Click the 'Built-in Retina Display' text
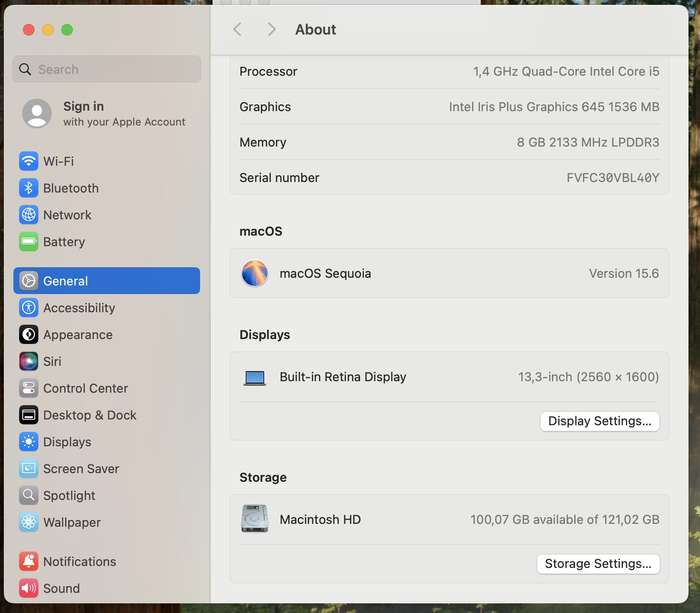Image resolution: width=700 pixels, height=613 pixels. click(x=343, y=377)
